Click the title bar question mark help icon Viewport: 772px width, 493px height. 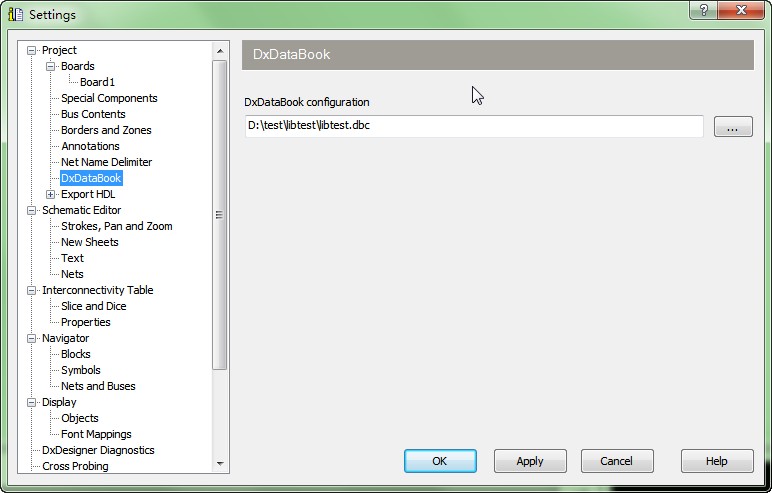point(704,10)
